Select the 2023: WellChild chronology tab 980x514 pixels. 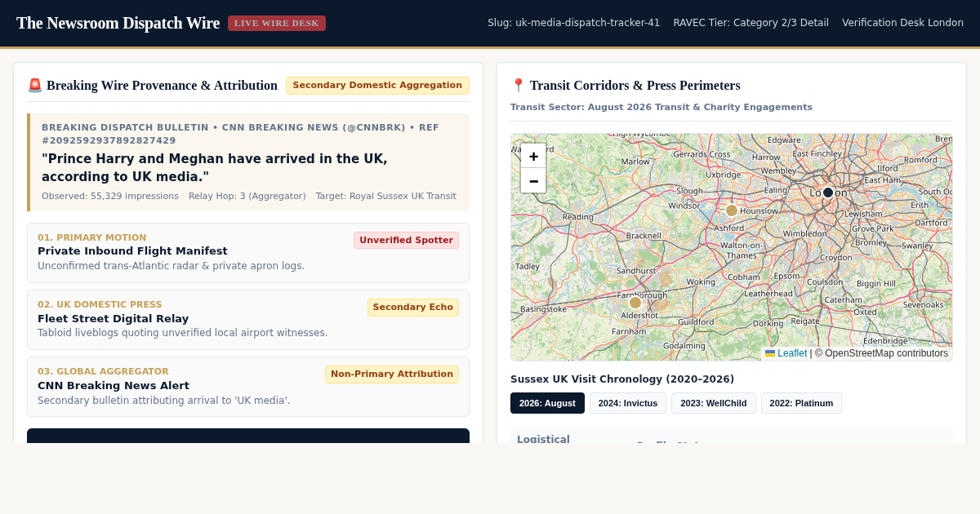[x=714, y=403]
